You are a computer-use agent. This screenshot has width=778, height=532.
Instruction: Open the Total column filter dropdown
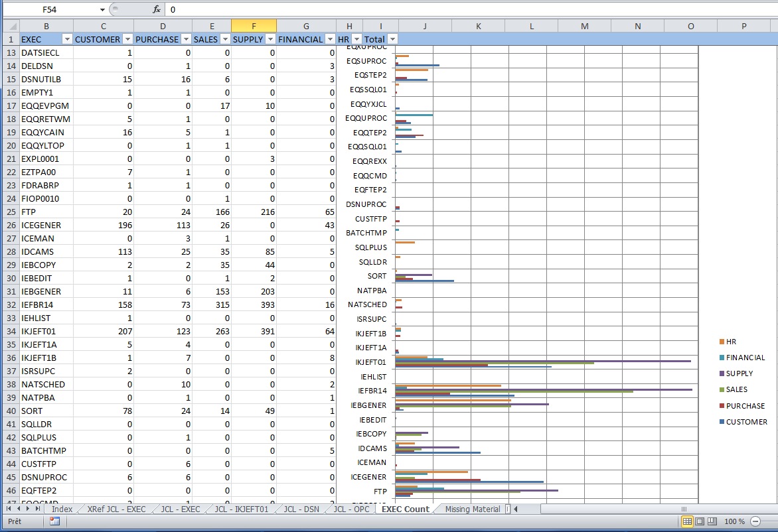point(392,39)
